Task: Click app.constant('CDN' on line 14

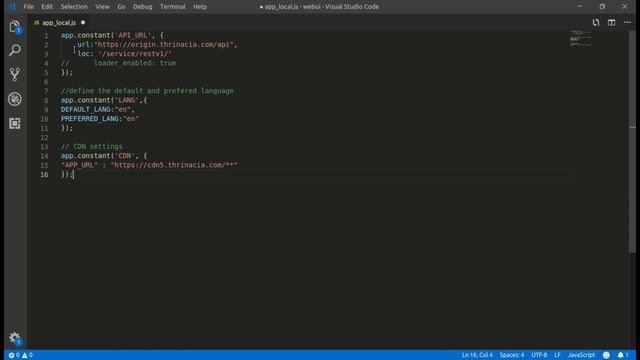Action: 98,156
